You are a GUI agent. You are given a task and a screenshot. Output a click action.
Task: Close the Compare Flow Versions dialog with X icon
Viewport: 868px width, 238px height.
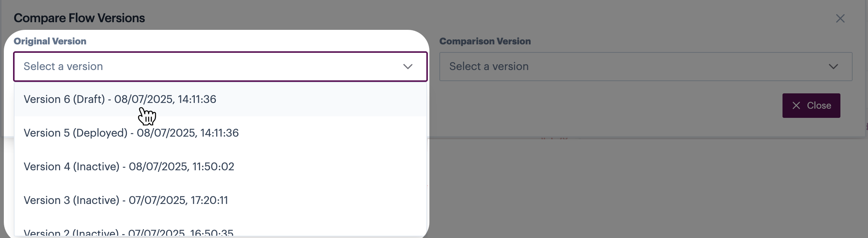click(x=840, y=18)
